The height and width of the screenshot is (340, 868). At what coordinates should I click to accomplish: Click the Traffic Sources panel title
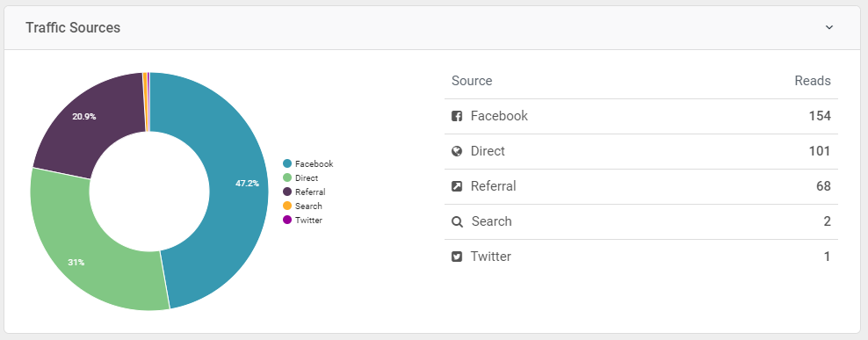(73, 28)
